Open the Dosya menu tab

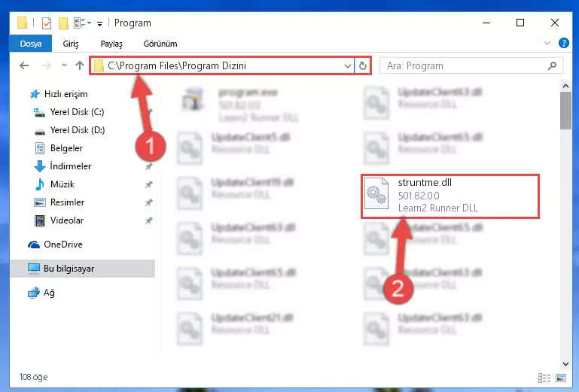[31, 44]
